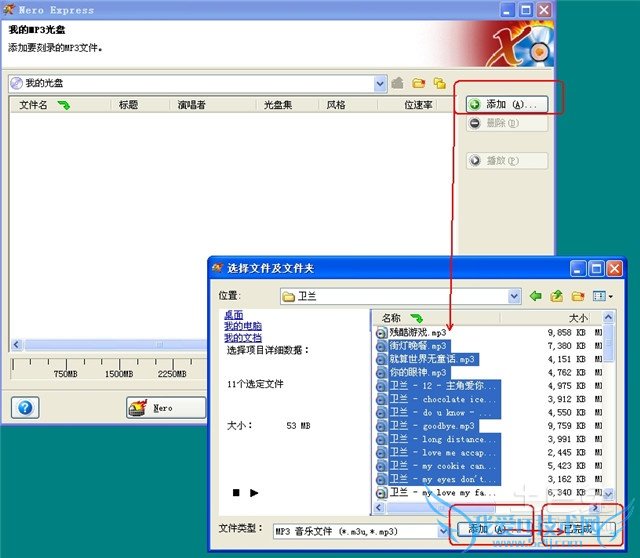Click the Nero button with burning disc
The height and width of the screenshot is (558, 640).
point(166,407)
